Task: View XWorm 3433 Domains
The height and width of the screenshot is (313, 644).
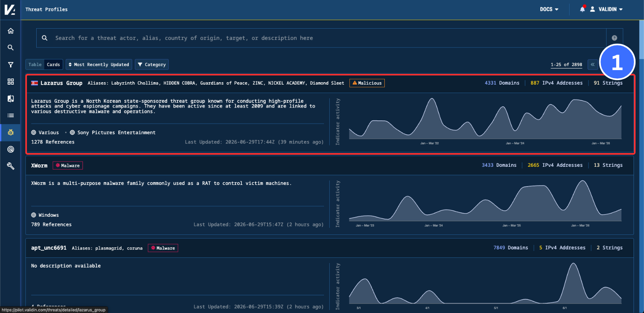Action: coord(499,165)
